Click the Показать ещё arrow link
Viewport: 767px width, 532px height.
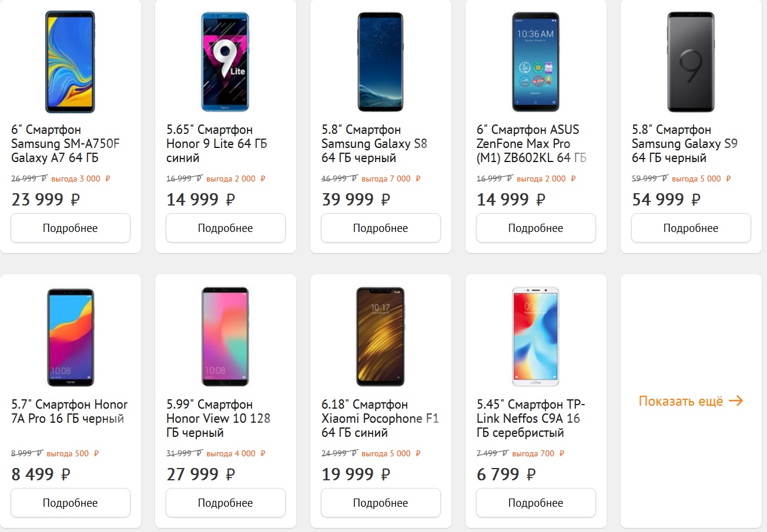coord(691,401)
